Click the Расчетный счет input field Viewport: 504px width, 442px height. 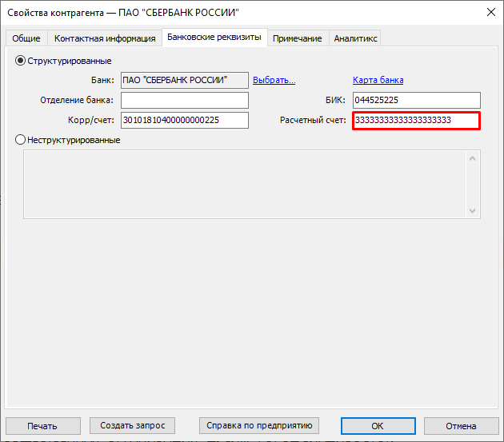pos(417,121)
